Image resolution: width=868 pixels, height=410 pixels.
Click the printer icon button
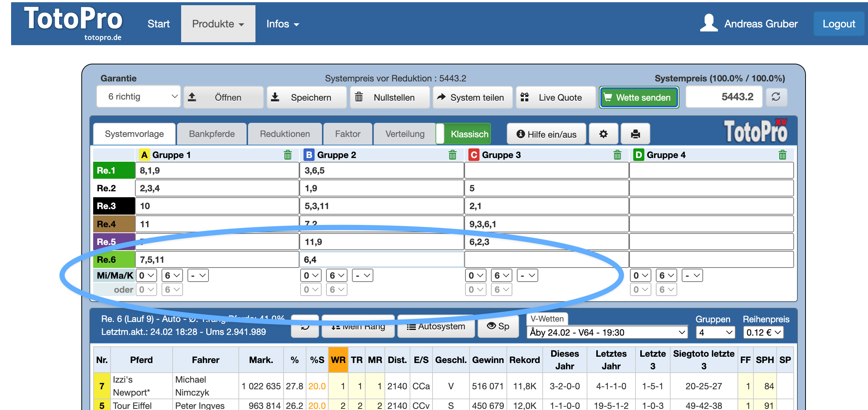635,134
